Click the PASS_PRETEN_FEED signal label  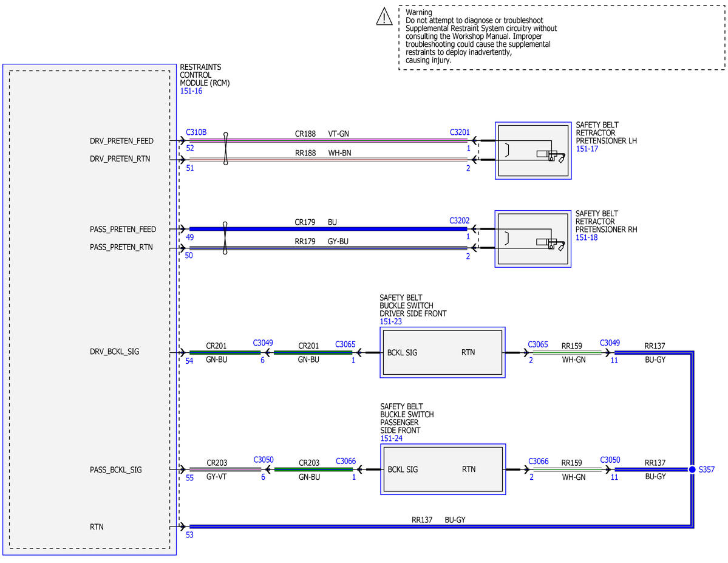123,230
